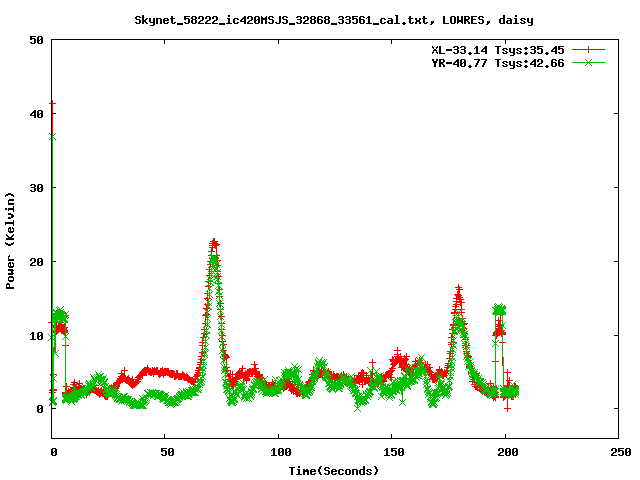
Task: Click the tallest red peak near 70 seconds
Action: [x=214, y=244]
